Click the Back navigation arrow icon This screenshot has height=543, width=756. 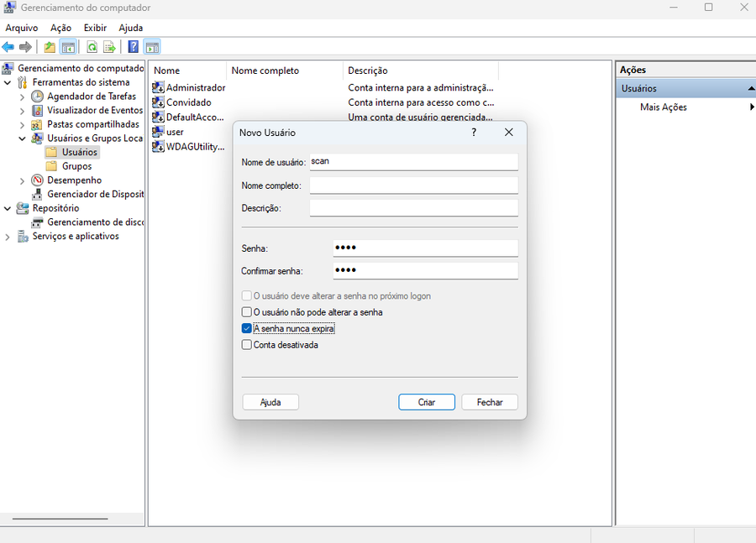[x=8, y=46]
